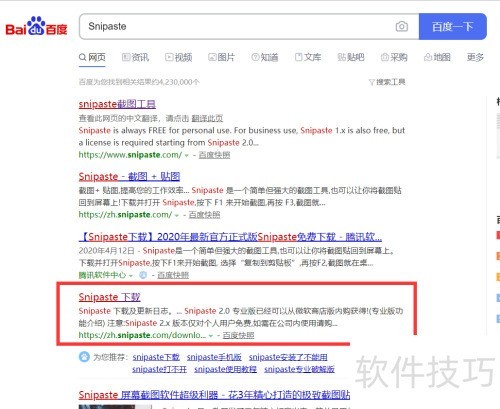Open the Snipaste 下载 result title
This screenshot has width=500, height=409.
(x=109, y=297)
